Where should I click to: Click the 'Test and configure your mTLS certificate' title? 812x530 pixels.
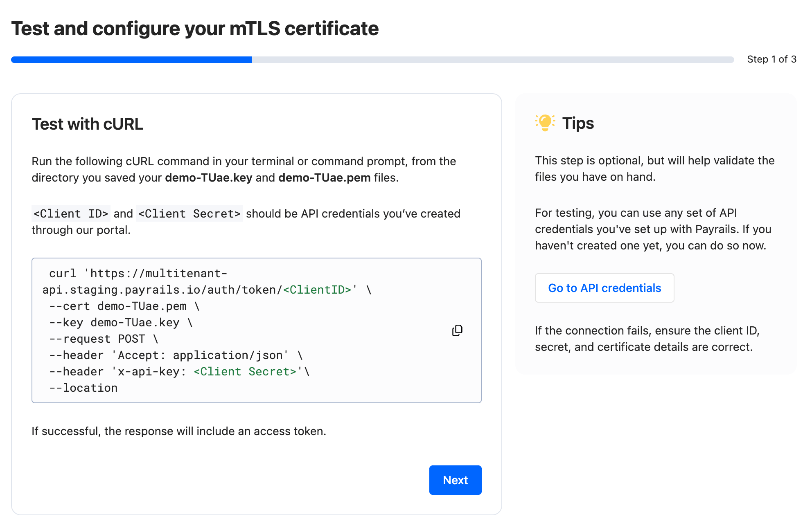coord(195,29)
